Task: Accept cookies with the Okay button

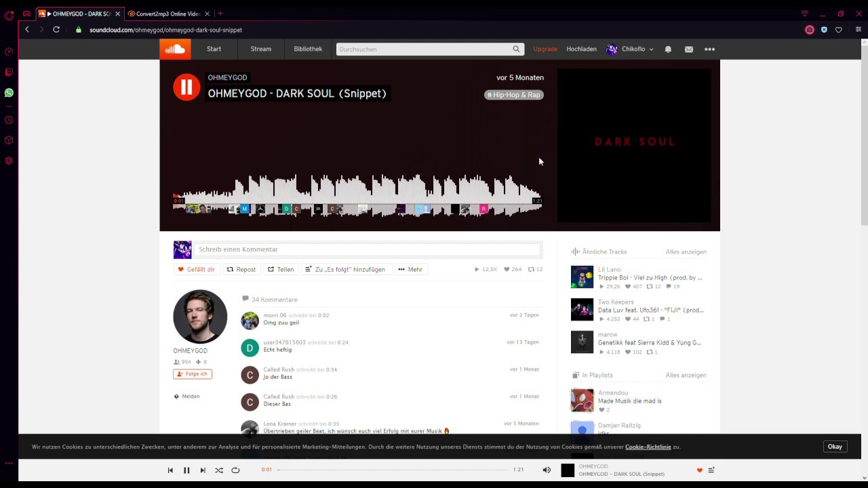Action: (835, 447)
